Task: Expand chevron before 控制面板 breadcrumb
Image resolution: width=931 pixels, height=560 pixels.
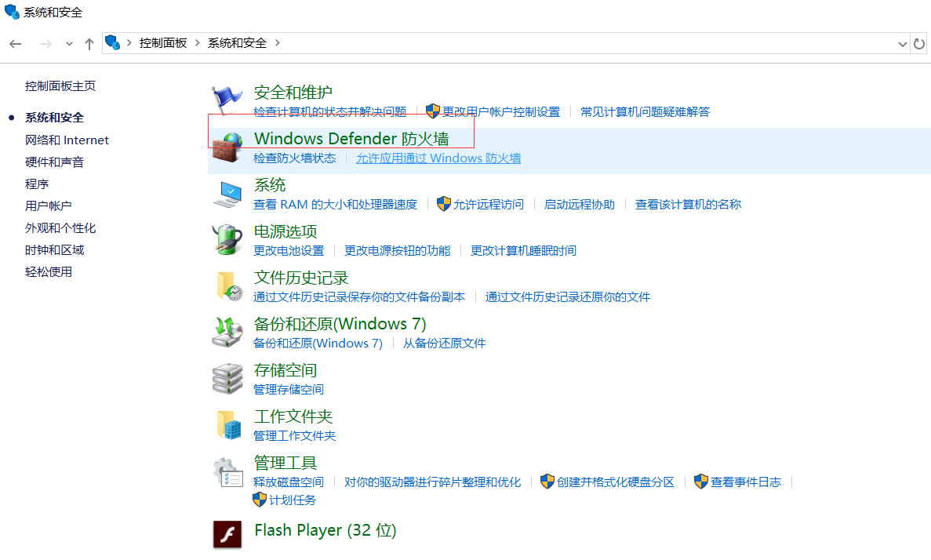Action: (x=129, y=43)
